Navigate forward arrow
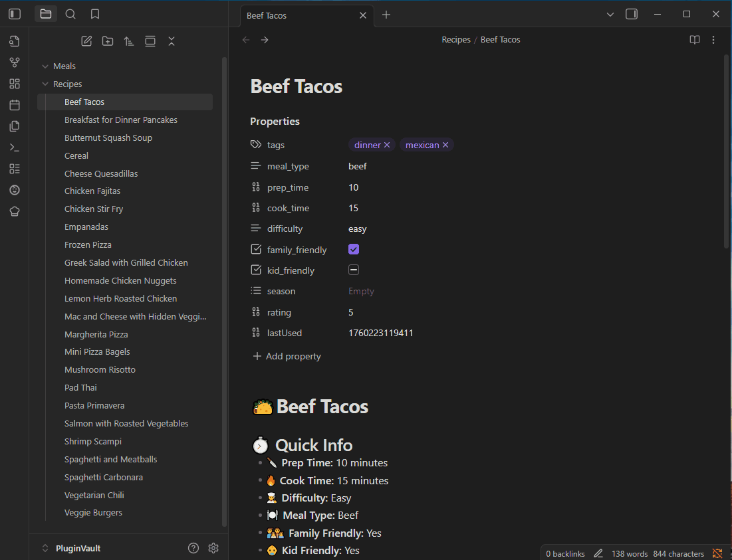 (x=265, y=40)
